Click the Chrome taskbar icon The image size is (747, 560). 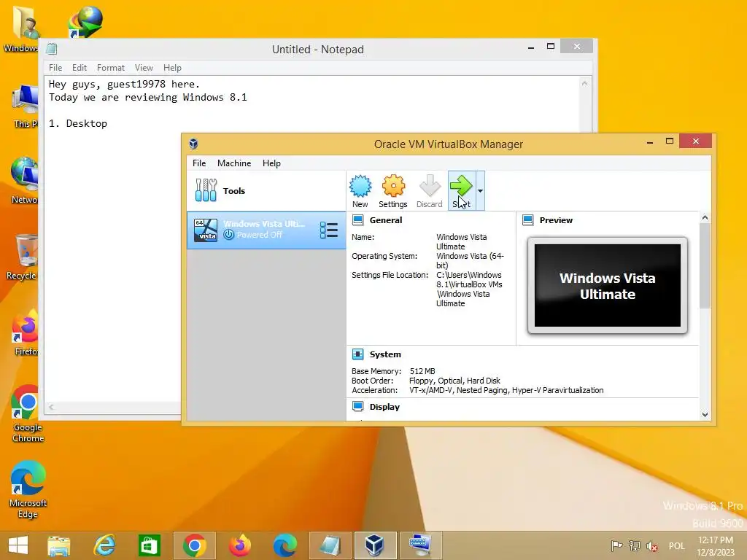point(194,545)
